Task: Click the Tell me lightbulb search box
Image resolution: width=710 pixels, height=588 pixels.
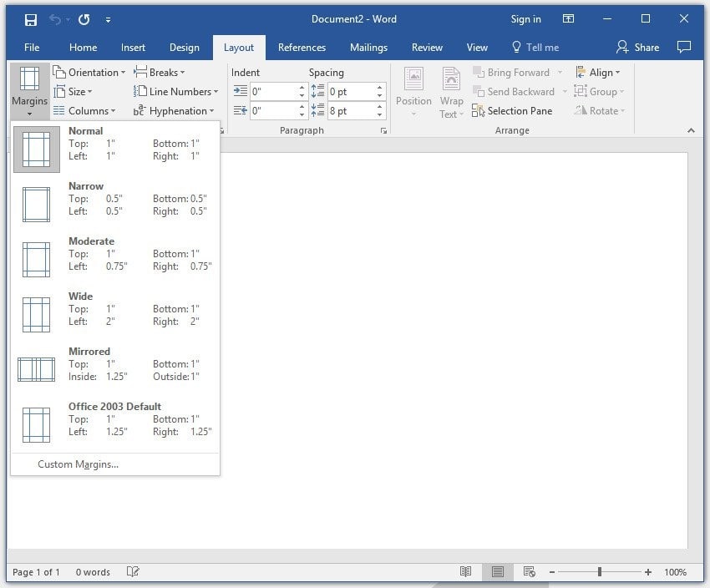Action: (535, 48)
